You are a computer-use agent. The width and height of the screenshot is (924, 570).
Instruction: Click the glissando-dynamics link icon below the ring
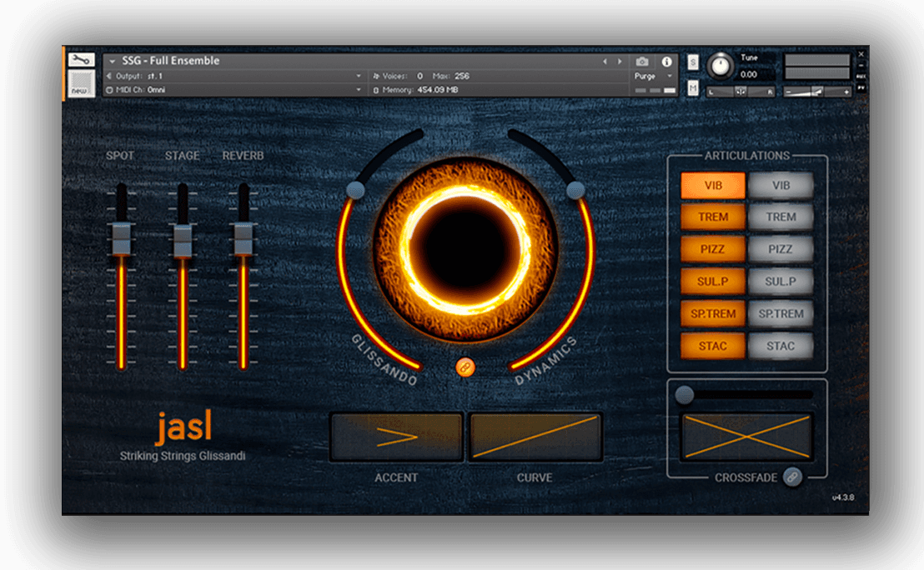pos(465,367)
